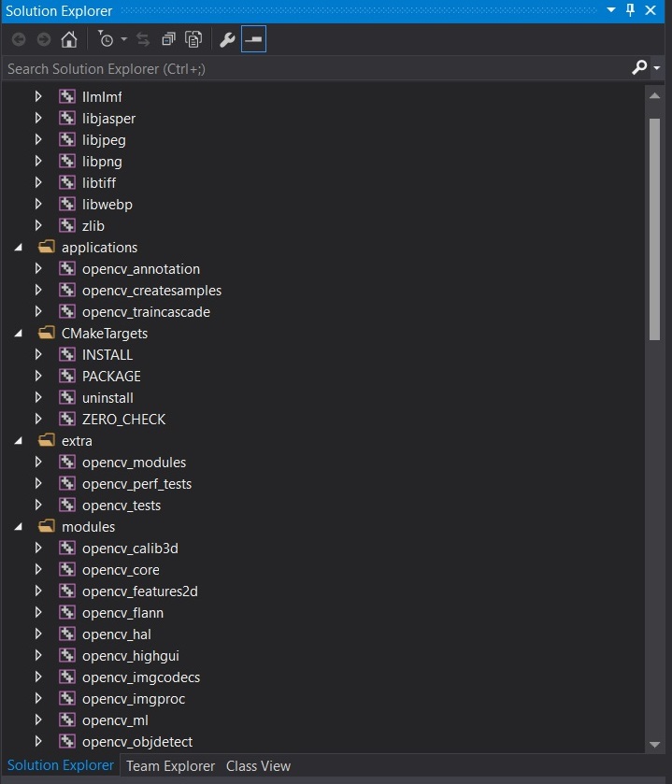Collapse the modules folder
Image resolution: width=672 pixels, height=784 pixels.
18,526
